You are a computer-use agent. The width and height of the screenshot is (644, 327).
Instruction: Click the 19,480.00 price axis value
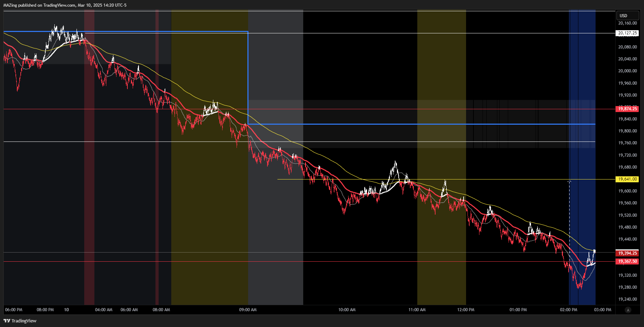(628, 227)
